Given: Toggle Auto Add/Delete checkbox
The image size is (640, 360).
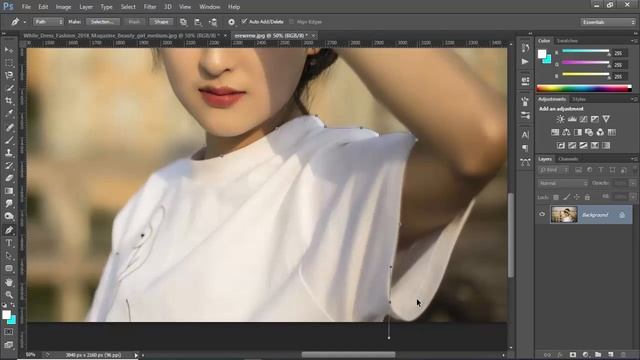Looking at the screenshot, I should pyautogui.click(x=244, y=21).
